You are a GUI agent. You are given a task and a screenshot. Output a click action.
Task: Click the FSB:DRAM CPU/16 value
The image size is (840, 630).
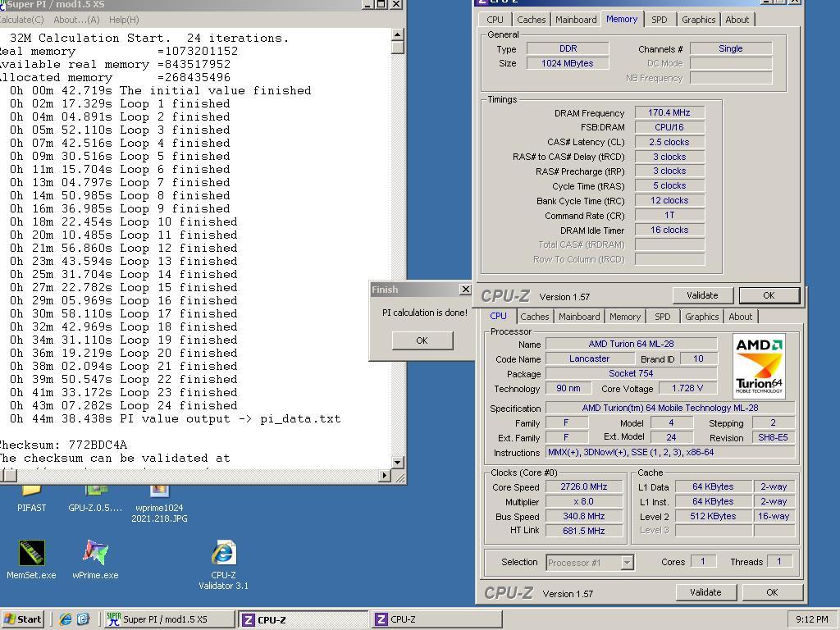[x=669, y=127]
